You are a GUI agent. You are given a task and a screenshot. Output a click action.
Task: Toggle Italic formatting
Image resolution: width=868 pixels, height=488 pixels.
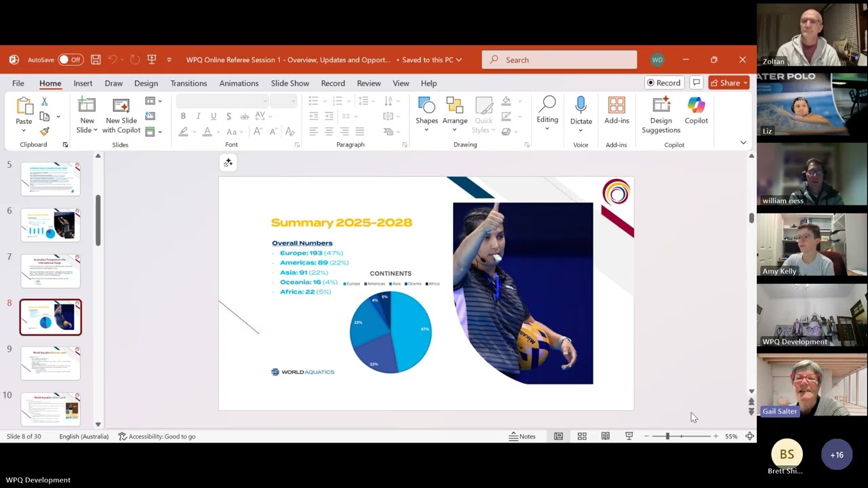pyautogui.click(x=198, y=116)
